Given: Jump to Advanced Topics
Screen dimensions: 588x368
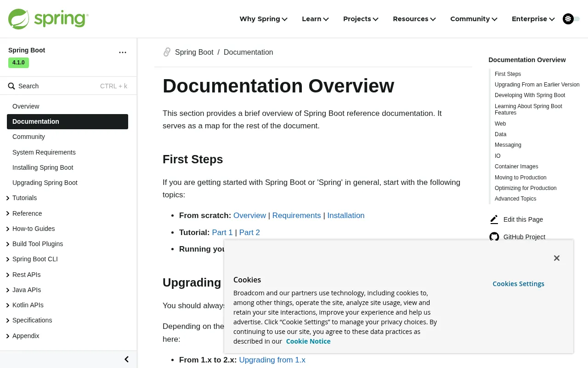Looking at the screenshot, I should coord(515,199).
